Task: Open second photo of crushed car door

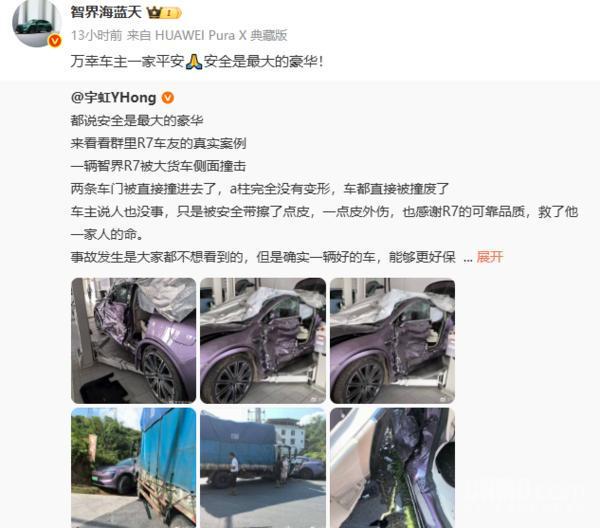Action: (x=263, y=341)
